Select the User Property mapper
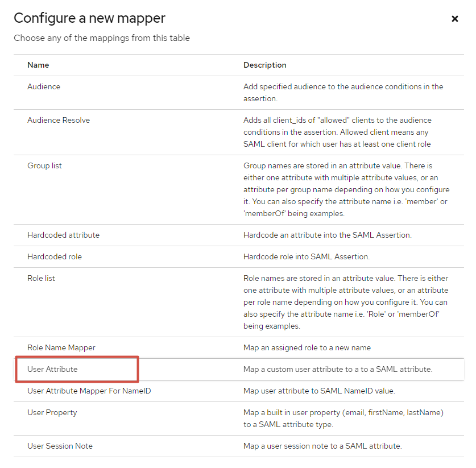 [x=52, y=412]
